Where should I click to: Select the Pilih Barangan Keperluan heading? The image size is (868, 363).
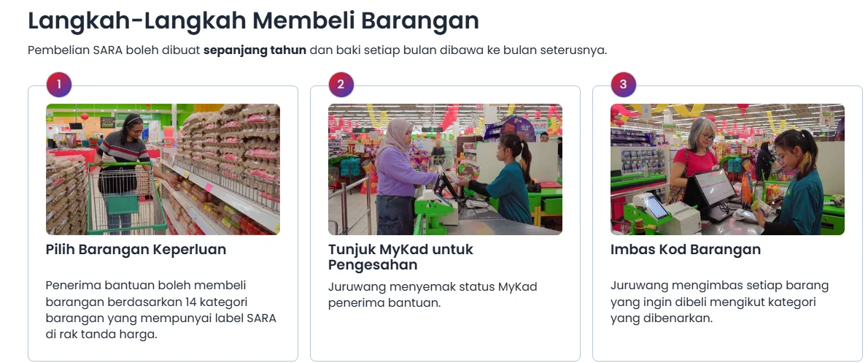click(x=136, y=249)
